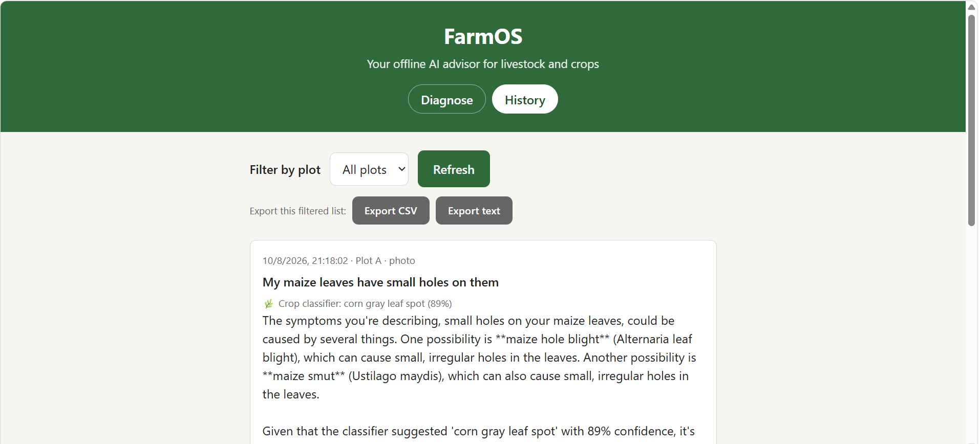Click the FarmOS title heading

pos(483,36)
